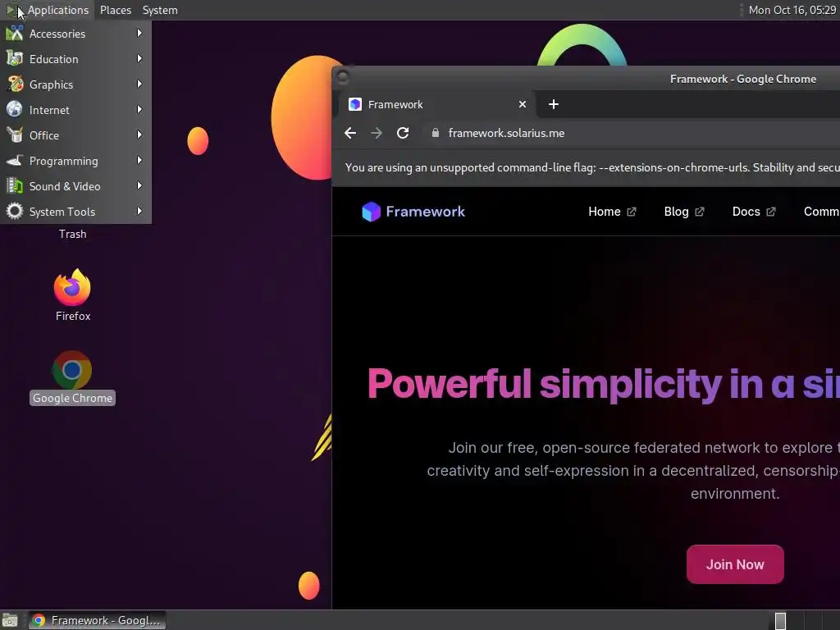The width and height of the screenshot is (840, 630).
Task: Close the Framework tab
Action: [x=523, y=104]
